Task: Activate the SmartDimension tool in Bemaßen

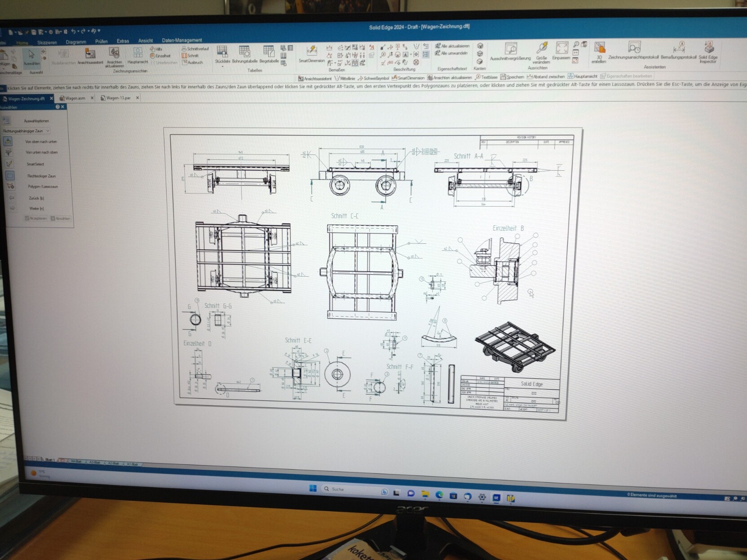Action: (311, 54)
